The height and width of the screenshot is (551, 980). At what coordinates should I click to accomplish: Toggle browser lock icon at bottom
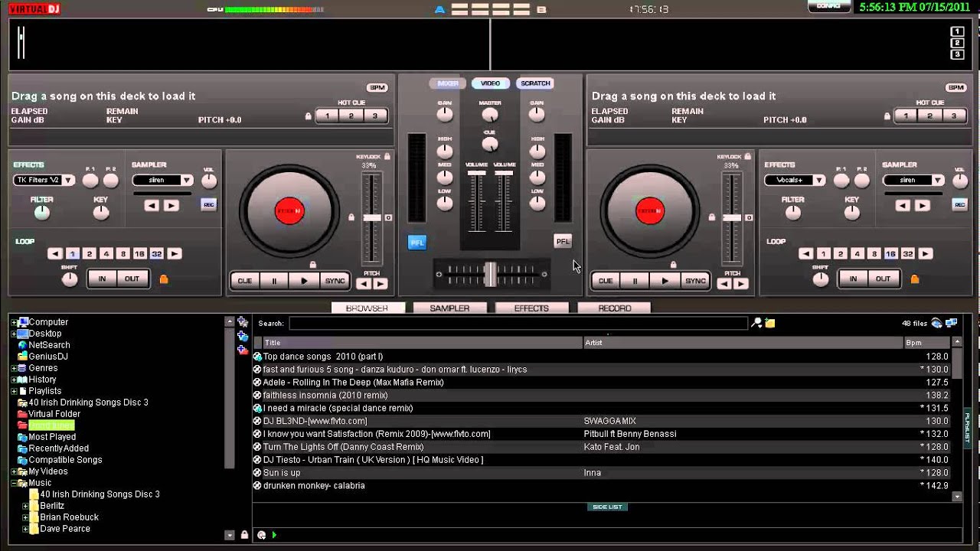244,535
